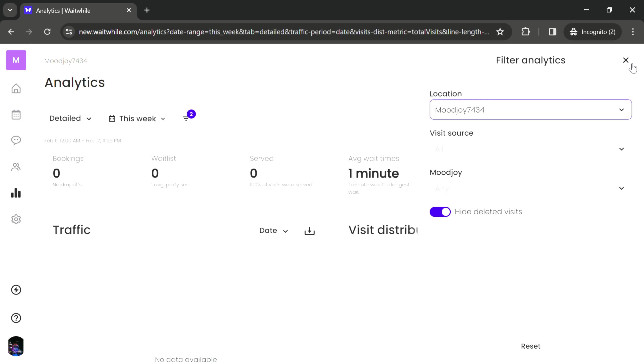The height and width of the screenshot is (362, 644).
Task: Expand the Moodjoy filter dropdown
Action: pyautogui.click(x=530, y=188)
